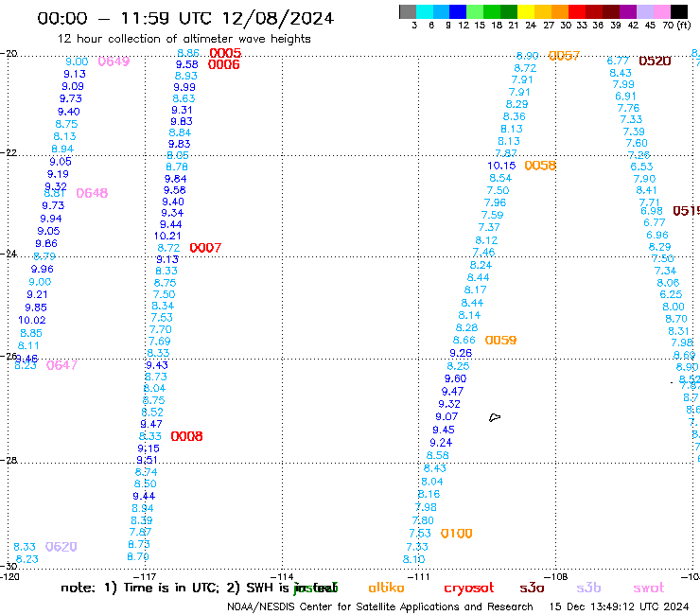The height and width of the screenshot is (615, 700).
Task: Select the wave height value 9.99
Action: (x=184, y=87)
